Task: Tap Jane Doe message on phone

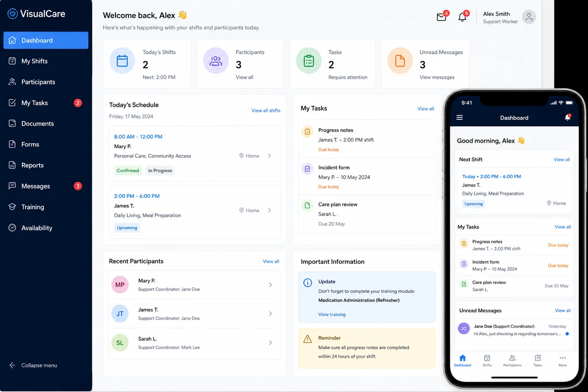Action: (x=514, y=330)
